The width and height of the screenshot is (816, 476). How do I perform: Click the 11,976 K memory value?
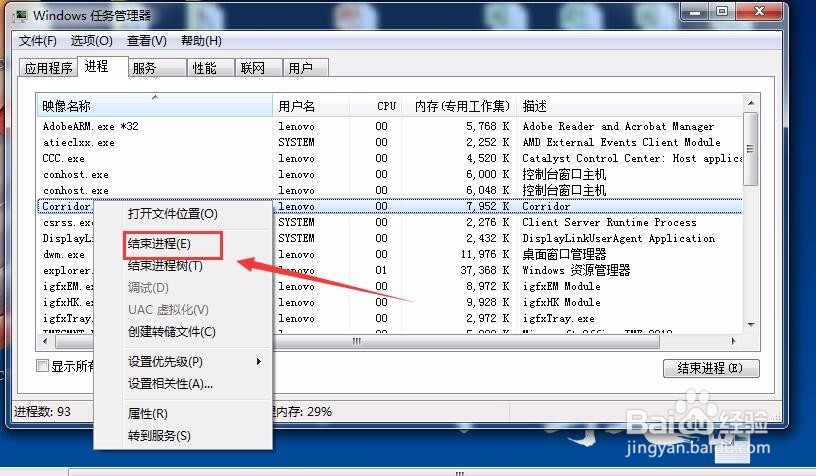click(x=484, y=254)
